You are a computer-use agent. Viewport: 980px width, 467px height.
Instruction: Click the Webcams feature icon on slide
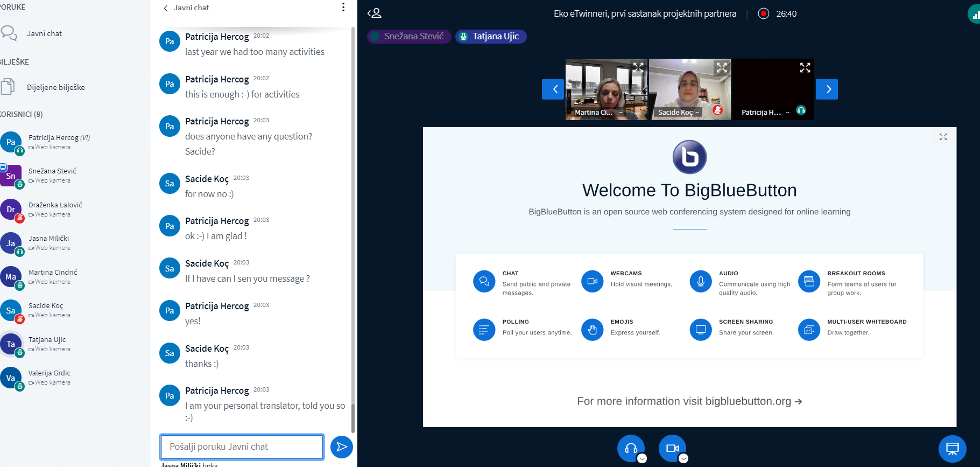click(x=592, y=281)
